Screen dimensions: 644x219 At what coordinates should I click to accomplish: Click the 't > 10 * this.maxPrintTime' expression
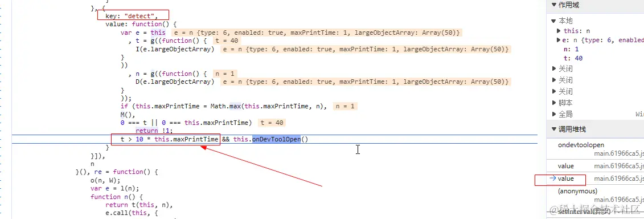pos(169,139)
